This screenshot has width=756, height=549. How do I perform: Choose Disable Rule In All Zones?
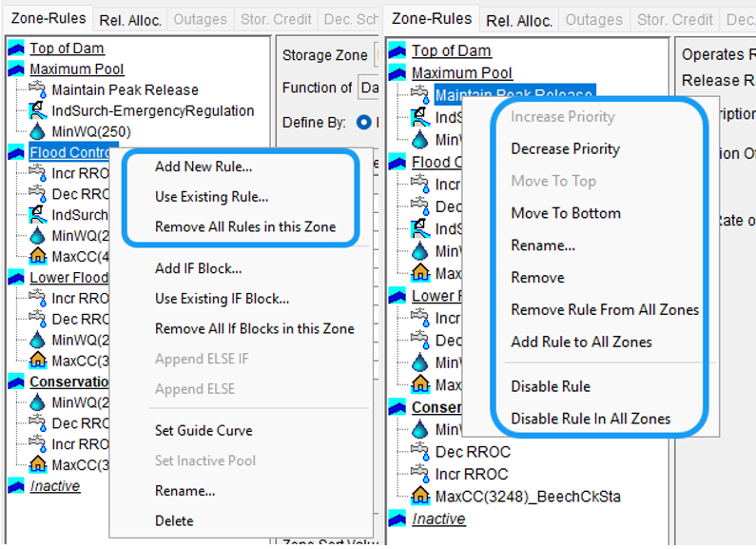591,419
